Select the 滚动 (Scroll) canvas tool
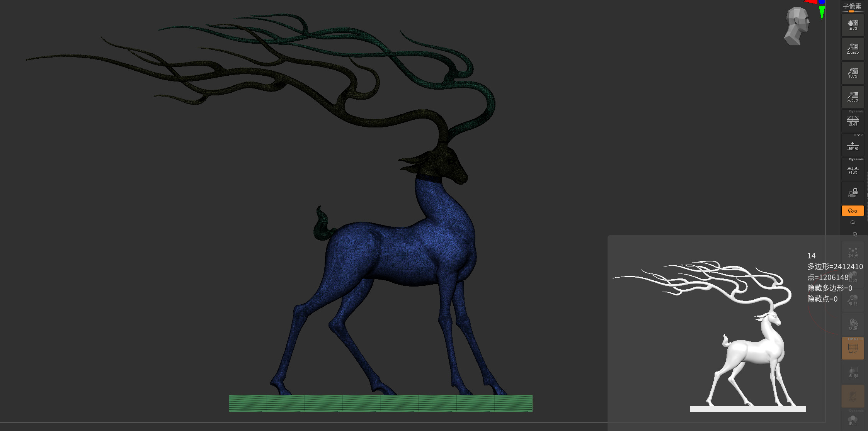The height and width of the screenshot is (431, 868). (853, 25)
